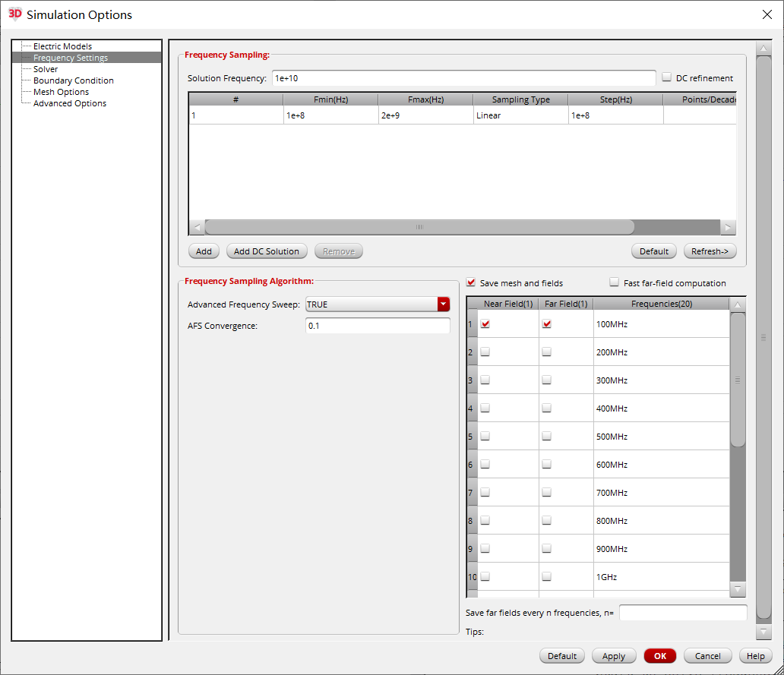Open the Boundary Condition settings page
The width and height of the screenshot is (784, 675).
coord(73,80)
